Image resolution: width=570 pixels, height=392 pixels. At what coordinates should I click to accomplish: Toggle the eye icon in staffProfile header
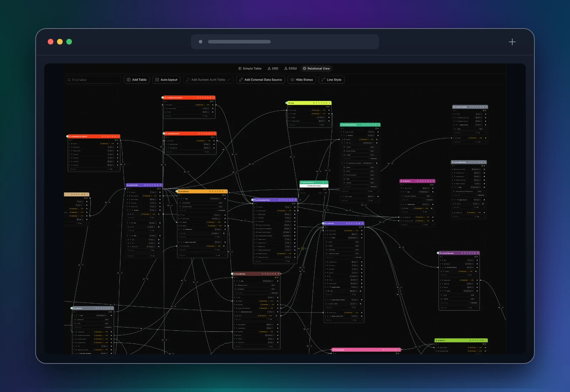[x=352, y=223]
